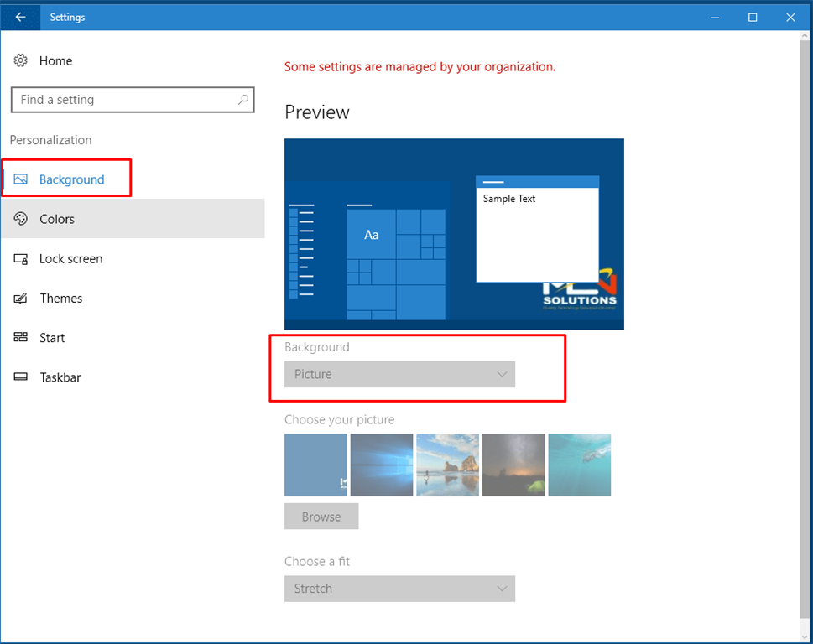
Task: Open the Start settings section
Action: point(133,338)
